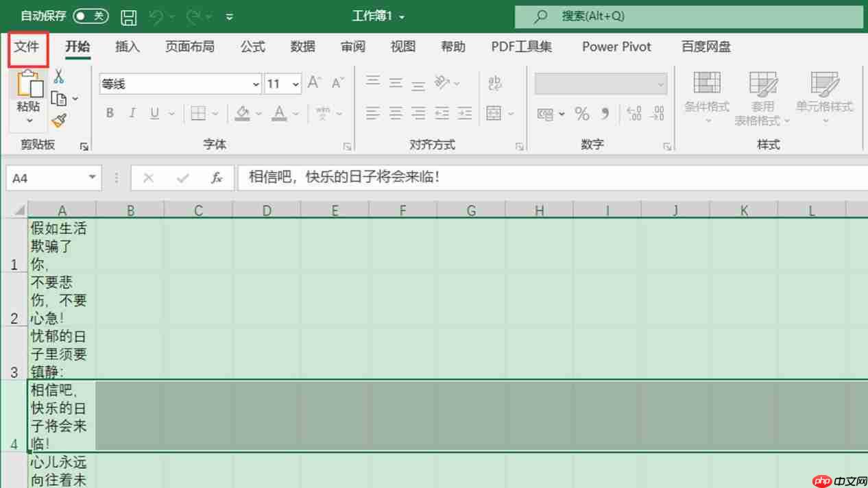Open the Customize Quick Access Toolbar arrow
868x488 pixels.
(229, 16)
